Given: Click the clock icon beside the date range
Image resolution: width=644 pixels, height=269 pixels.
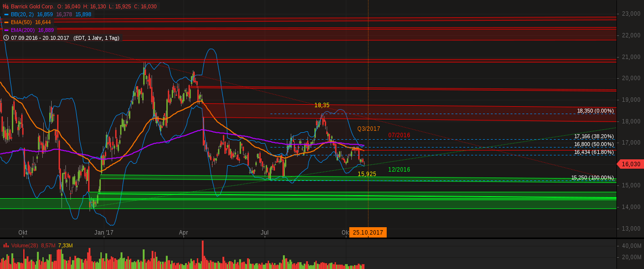Looking at the screenshot, I should pyautogui.click(x=6, y=37).
